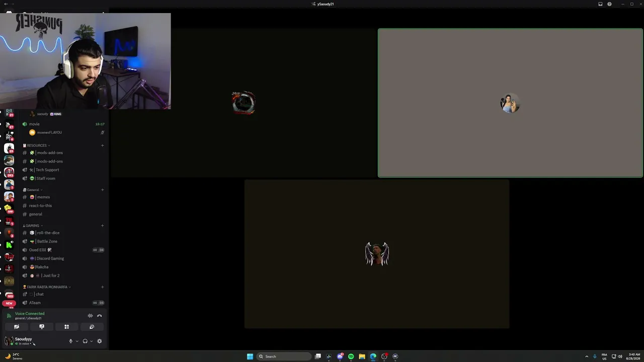Screen dimensions: 644x362
Task: Open the soundboard button in voice panel
Action: pos(92,327)
